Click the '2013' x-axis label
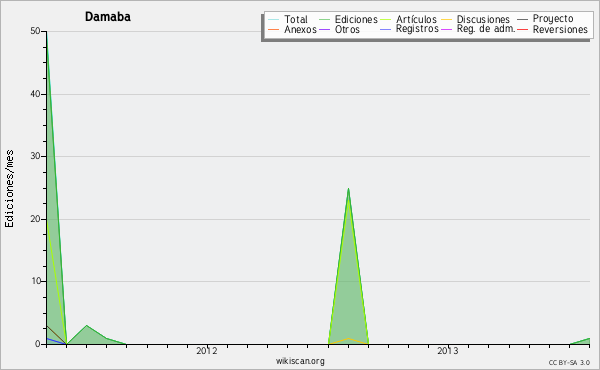Viewport: 600px width, 370px height. (448, 351)
